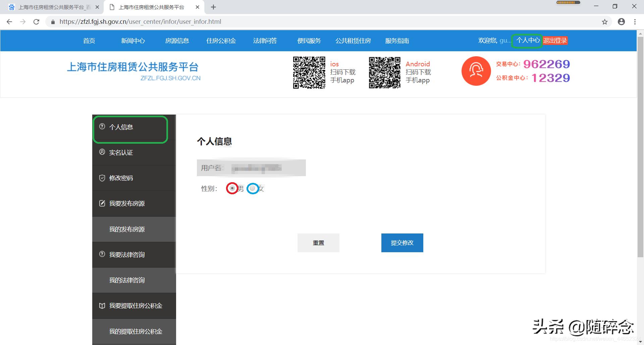Click the iOS app download QR code
This screenshot has width=644, height=345.
pyautogui.click(x=309, y=72)
